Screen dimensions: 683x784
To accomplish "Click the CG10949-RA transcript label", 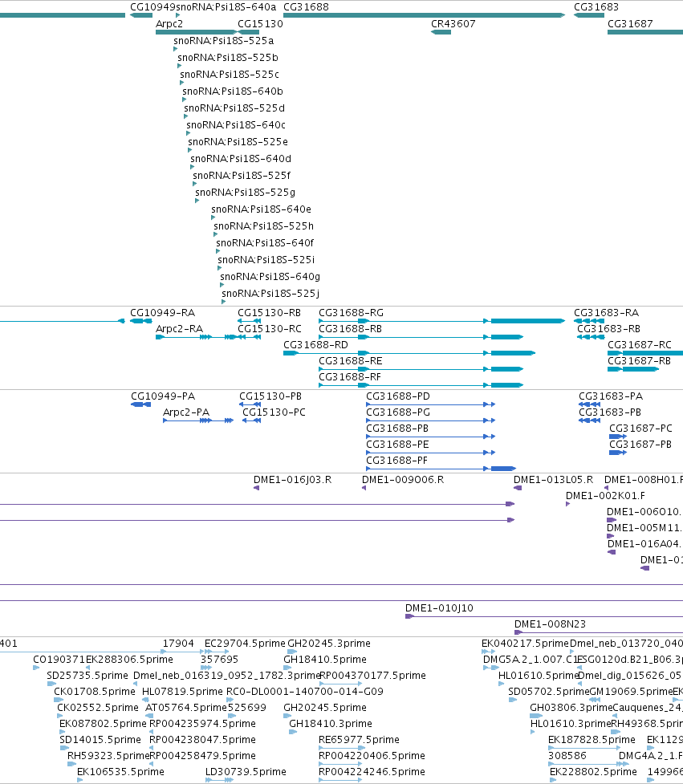I will click(x=162, y=313).
